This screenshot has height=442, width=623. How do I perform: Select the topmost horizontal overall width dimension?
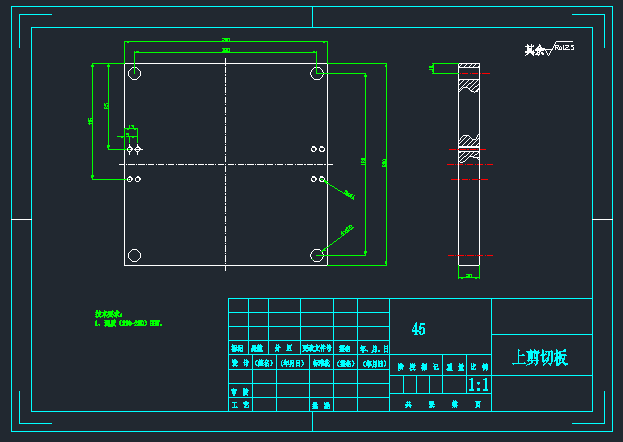click(x=226, y=41)
